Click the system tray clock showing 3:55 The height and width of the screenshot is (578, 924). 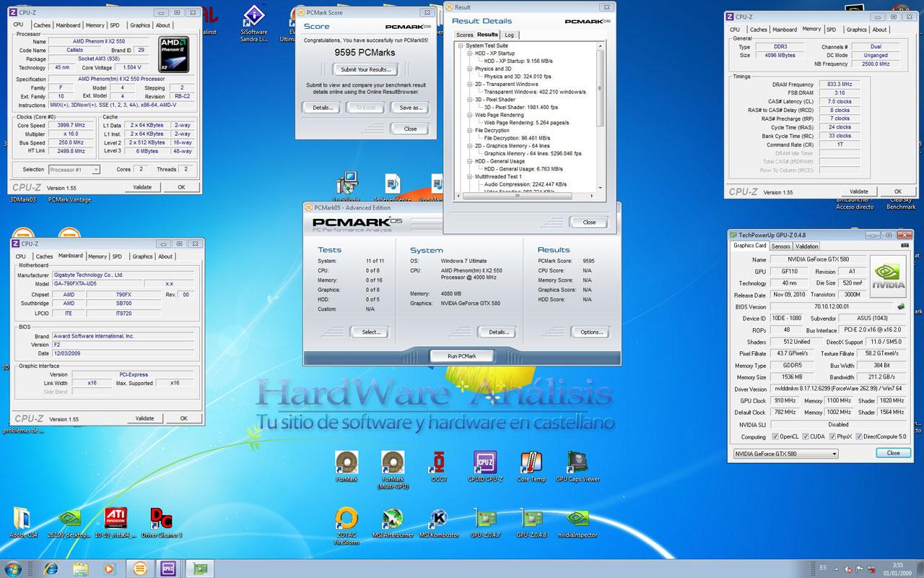coord(897,568)
